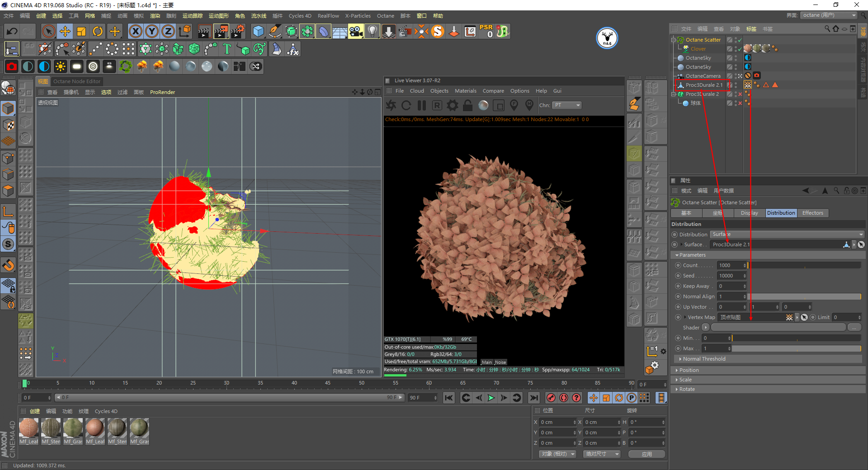The width and height of the screenshot is (868, 470).
Task: Add a Light object with bulb icon
Action: [372, 31]
